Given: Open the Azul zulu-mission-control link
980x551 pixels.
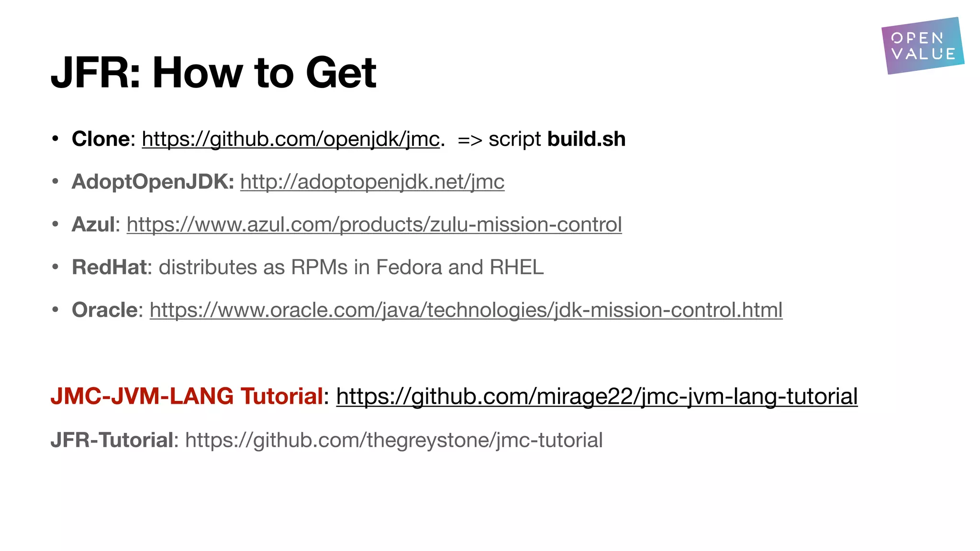Looking at the screenshot, I should coord(374,224).
